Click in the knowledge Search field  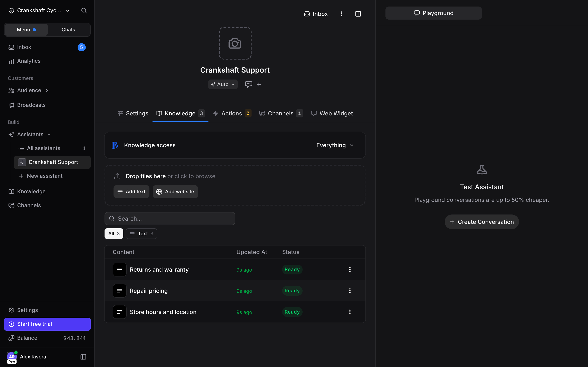pyautogui.click(x=170, y=218)
